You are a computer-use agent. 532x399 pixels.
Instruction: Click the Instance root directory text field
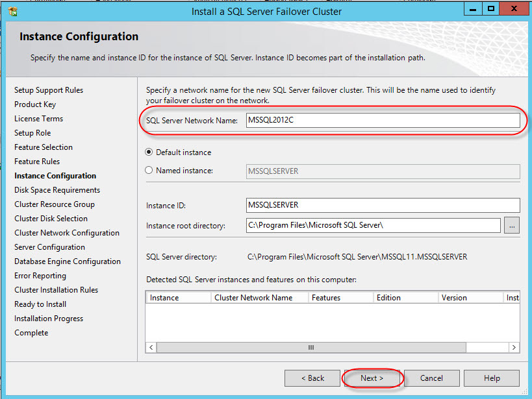[x=374, y=226]
